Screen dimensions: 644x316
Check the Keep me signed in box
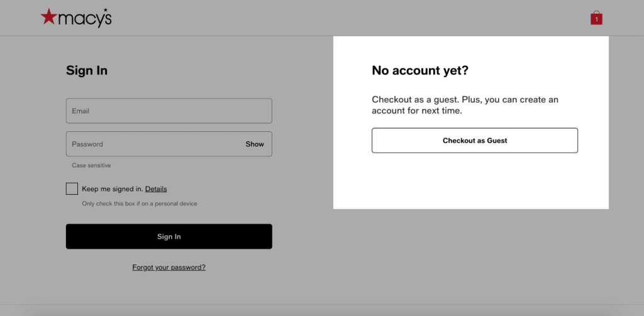point(72,188)
